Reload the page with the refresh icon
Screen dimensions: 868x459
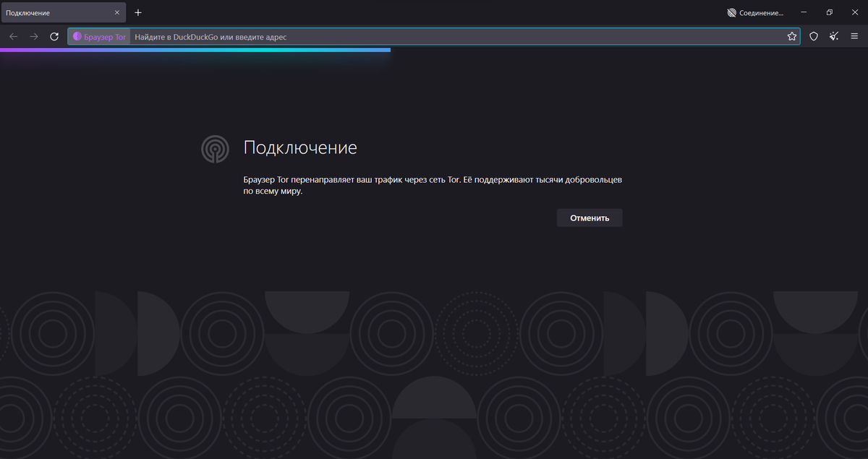click(x=54, y=36)
